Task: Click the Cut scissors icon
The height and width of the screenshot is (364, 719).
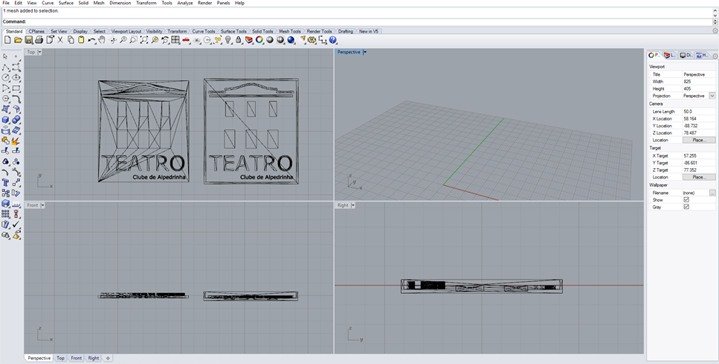Action: click(60, 40)
